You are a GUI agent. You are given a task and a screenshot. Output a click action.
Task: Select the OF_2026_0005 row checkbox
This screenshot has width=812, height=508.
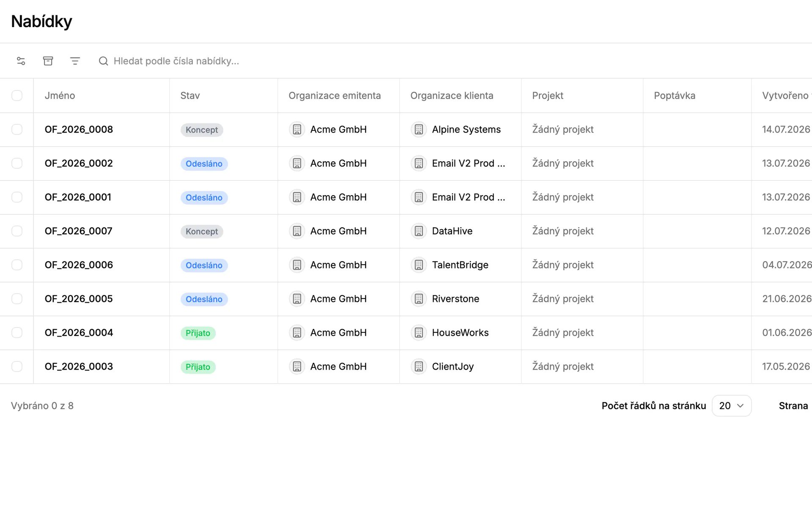pos(17,299)
